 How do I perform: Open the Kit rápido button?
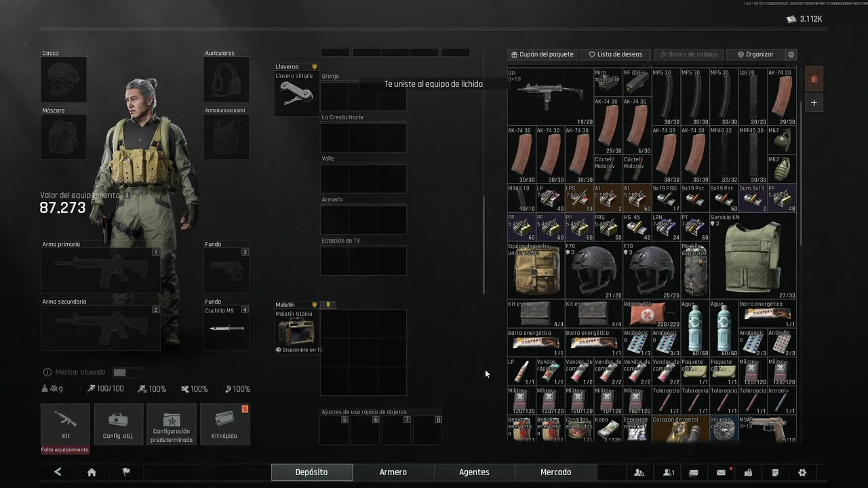tap(224, 424)
